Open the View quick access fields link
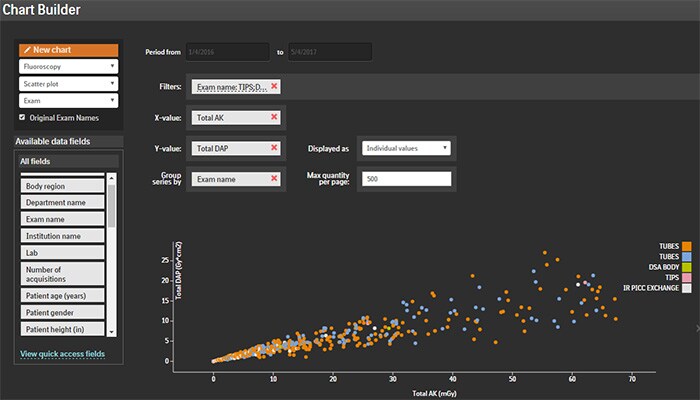Screen dimensions: 700x400 pos(62,354)
